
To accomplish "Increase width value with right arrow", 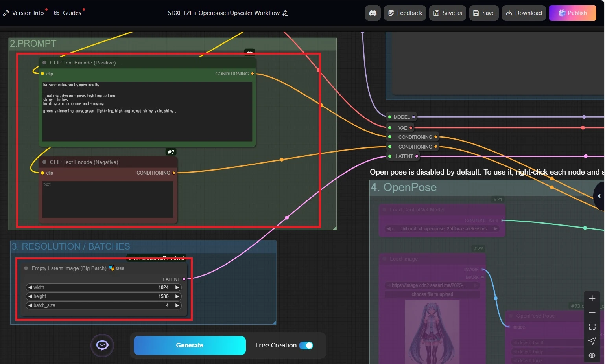I will click(x=177, y=287).
